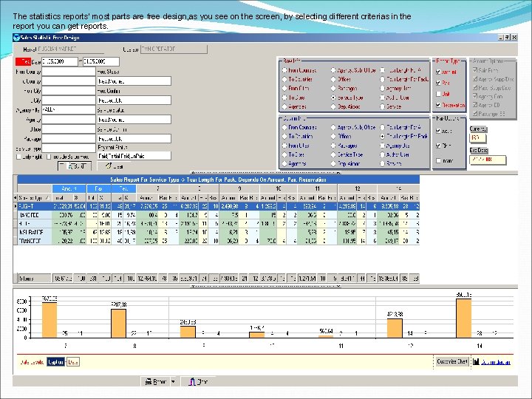Image resolution: width=532 pixels, height=399 pixels.
Task: Select the INSURANCE row in the grid
Action: tap(218, 232)
